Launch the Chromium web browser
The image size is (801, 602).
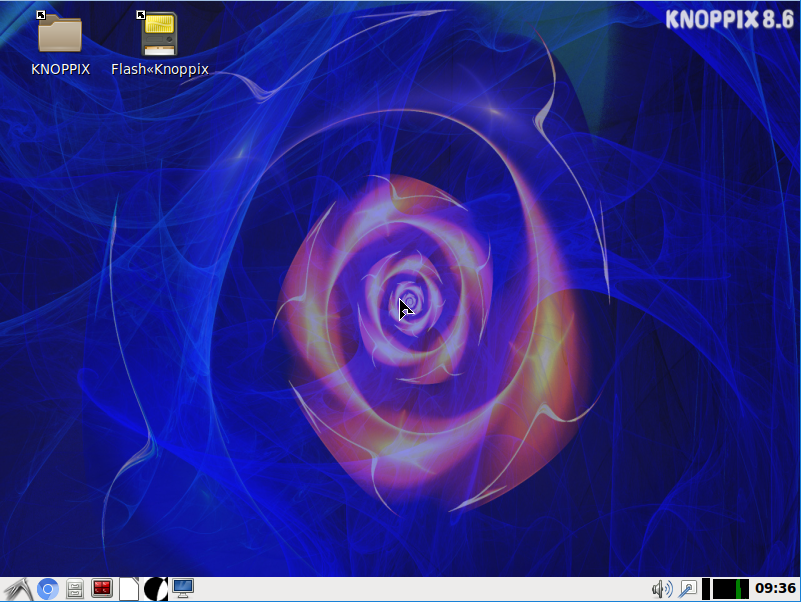pyautogui.click(x=48, y=589)
